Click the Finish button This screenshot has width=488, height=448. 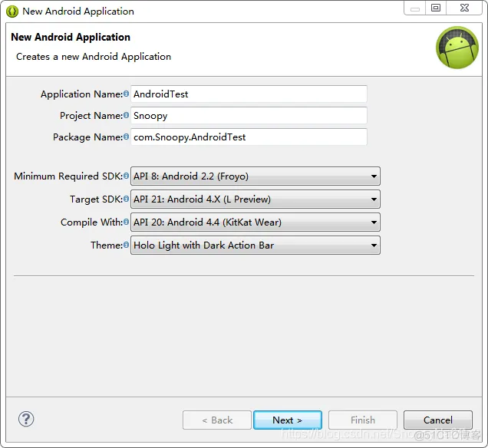tap(363, 420)
